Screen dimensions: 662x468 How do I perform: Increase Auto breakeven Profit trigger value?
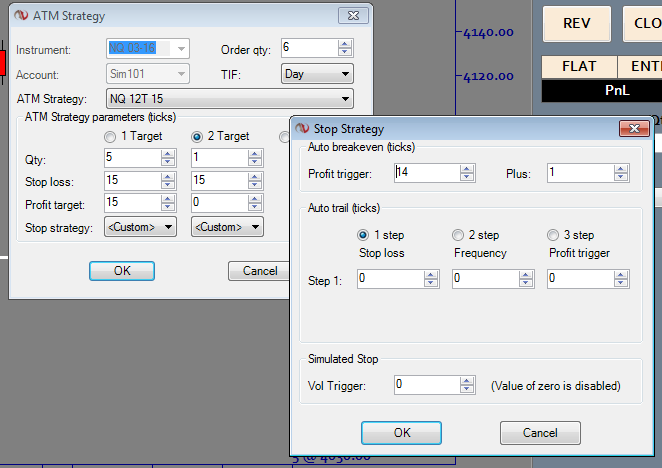pos(467,169)
